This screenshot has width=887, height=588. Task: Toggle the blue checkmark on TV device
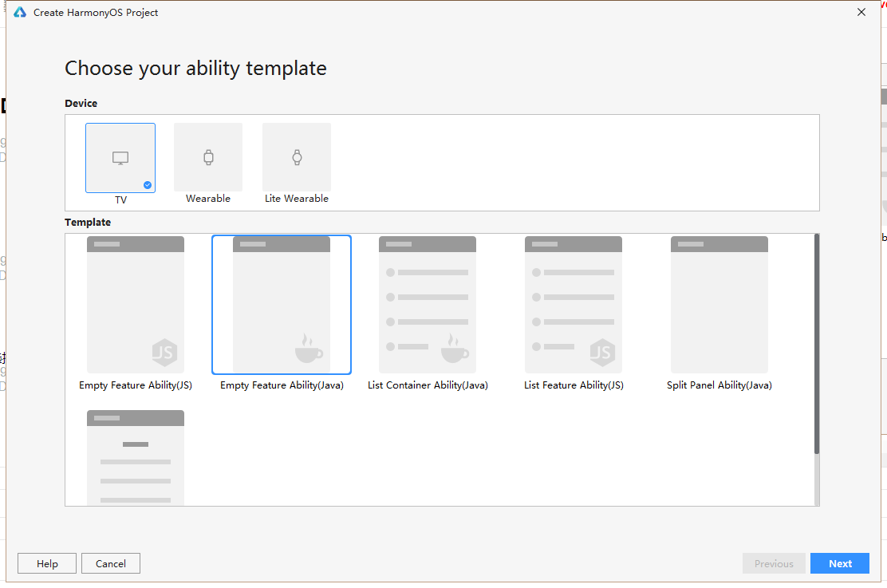pos(147,185)
